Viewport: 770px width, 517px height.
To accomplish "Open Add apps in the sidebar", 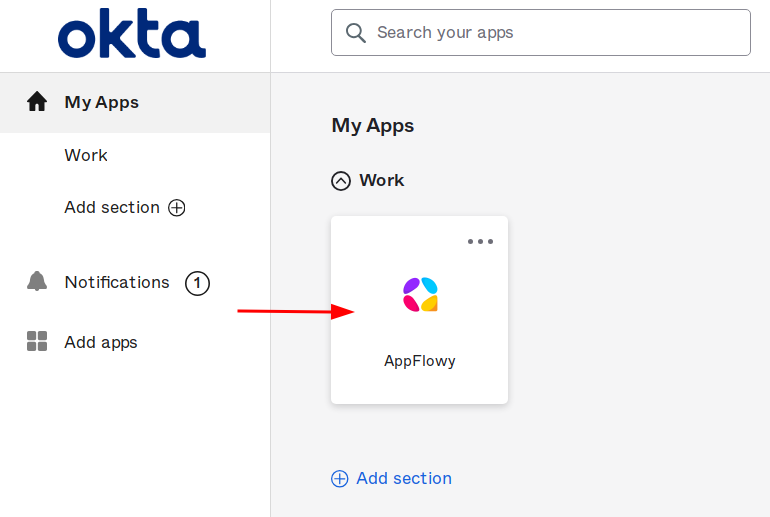I will click(x=101, y=342).
